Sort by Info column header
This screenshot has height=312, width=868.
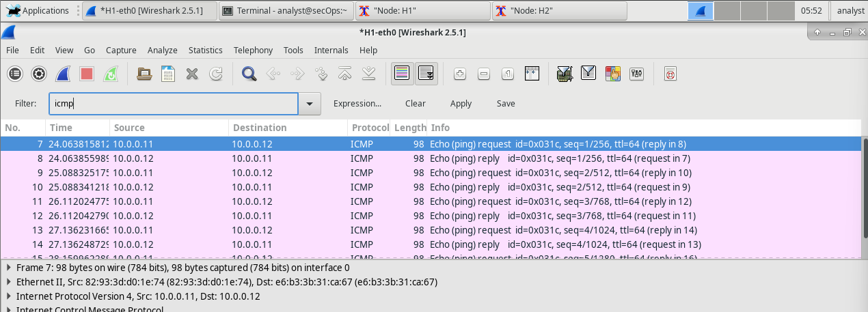click(644, 128)
